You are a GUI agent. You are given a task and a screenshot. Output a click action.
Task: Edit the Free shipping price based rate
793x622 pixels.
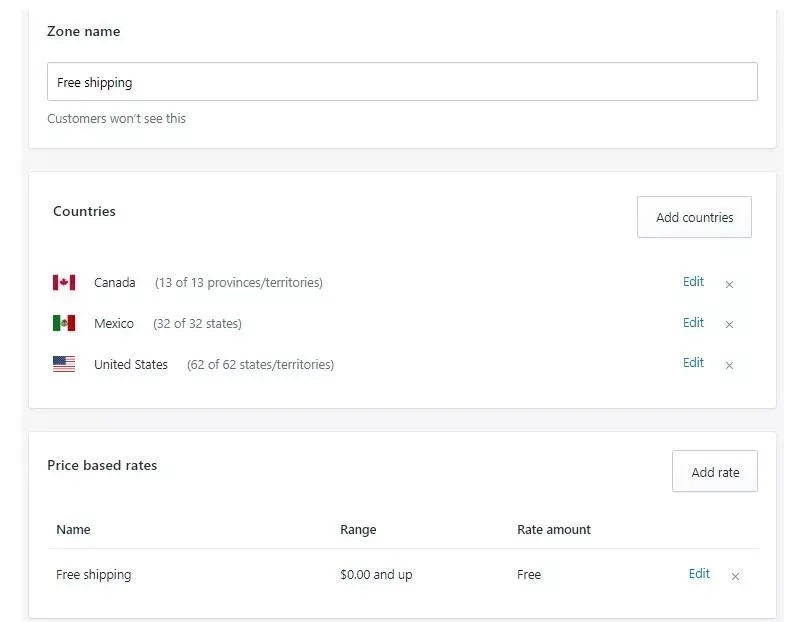tap(699, 574)
